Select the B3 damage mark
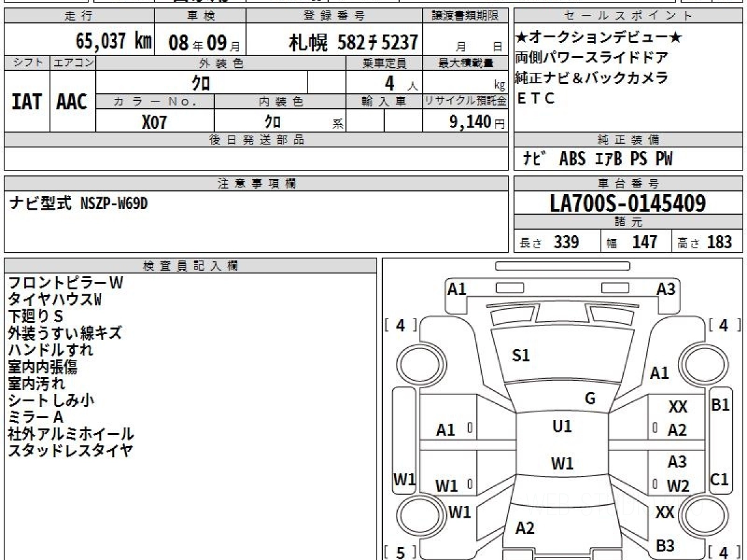The height and width of the screenshot is (560, 747). 665,546
